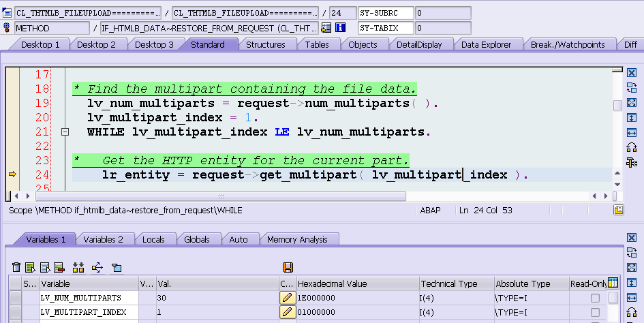Click the editor horizontal scrollbar thumb
The height and width of the screenshot is (323, 644).
[x=221, y=196]
